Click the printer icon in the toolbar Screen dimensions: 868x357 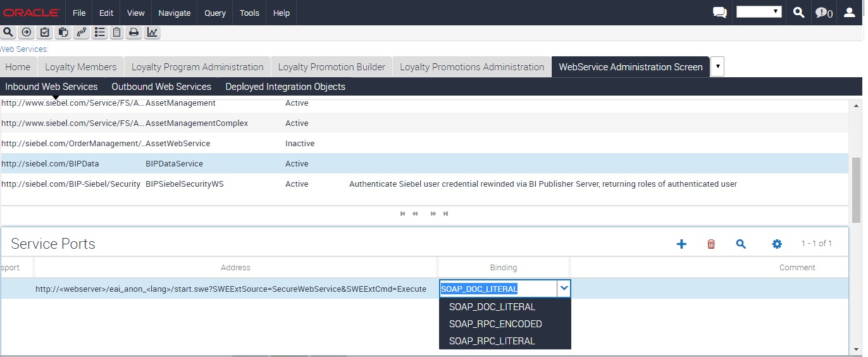[133, 32]
